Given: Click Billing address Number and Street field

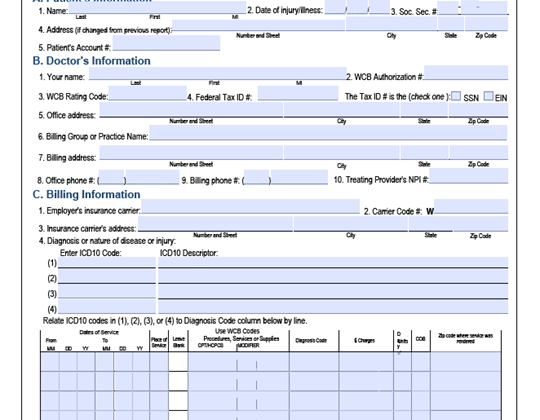Looking at the screenshot, I should (191, 153).
